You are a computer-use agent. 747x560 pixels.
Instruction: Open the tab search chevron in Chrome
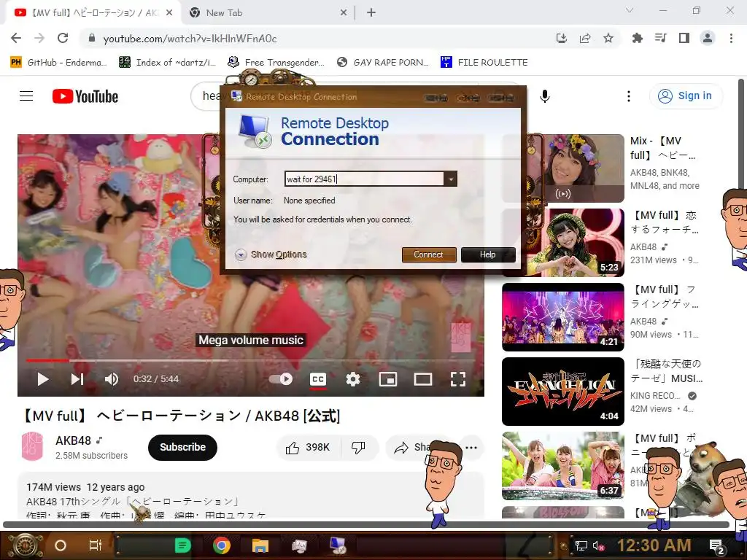point(630,10)
